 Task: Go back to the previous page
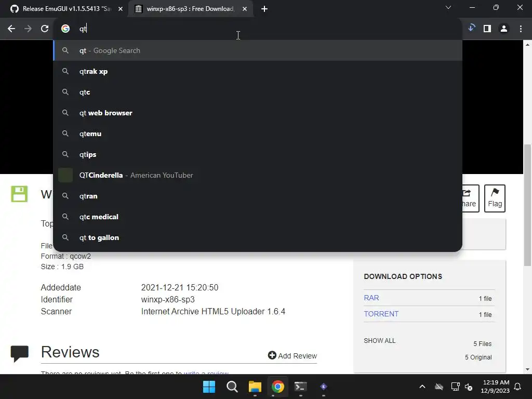point(11,29)
